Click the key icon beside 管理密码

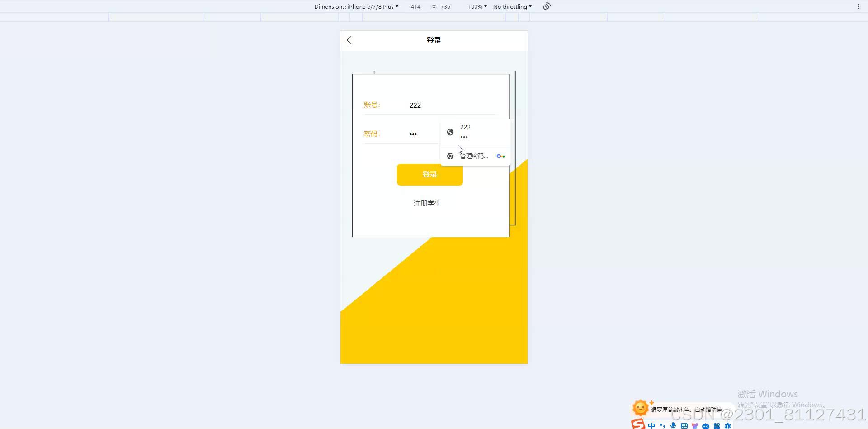[501, 156]
